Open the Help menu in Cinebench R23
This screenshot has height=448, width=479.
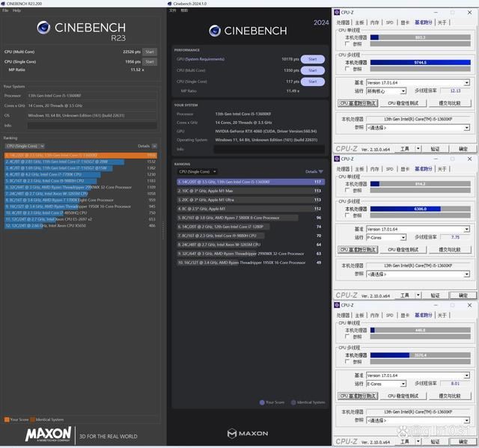[x=16, y=10]
